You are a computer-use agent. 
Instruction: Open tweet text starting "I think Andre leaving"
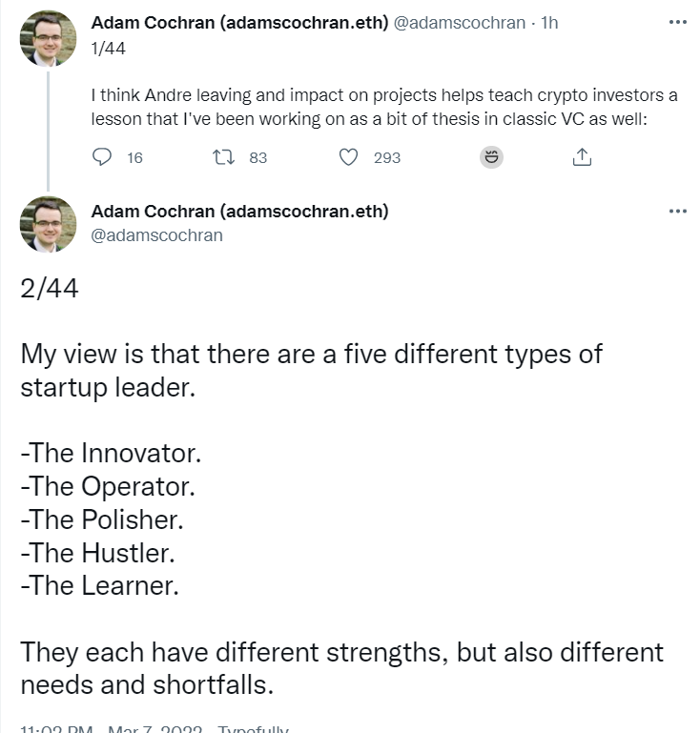pyautogui.click(x=383, y=108)
